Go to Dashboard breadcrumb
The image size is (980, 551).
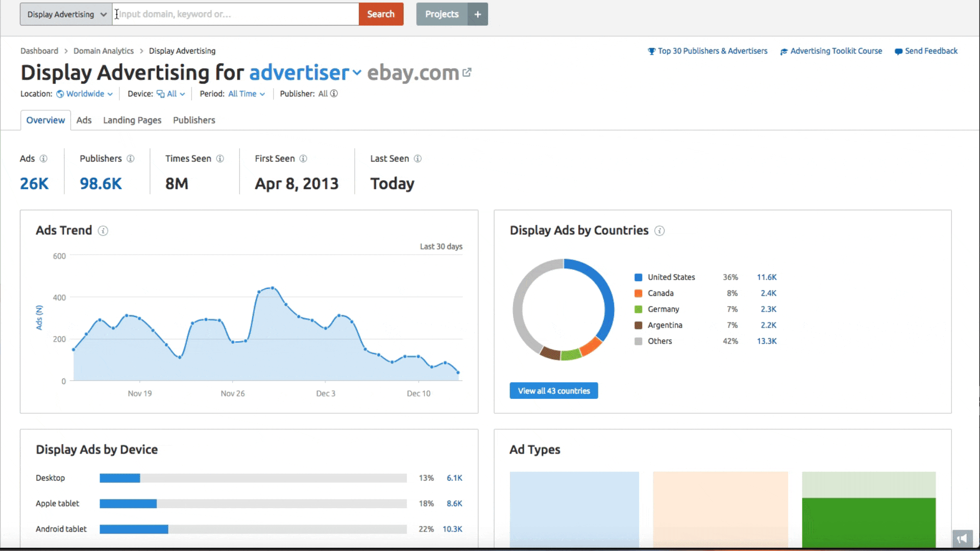39,51
